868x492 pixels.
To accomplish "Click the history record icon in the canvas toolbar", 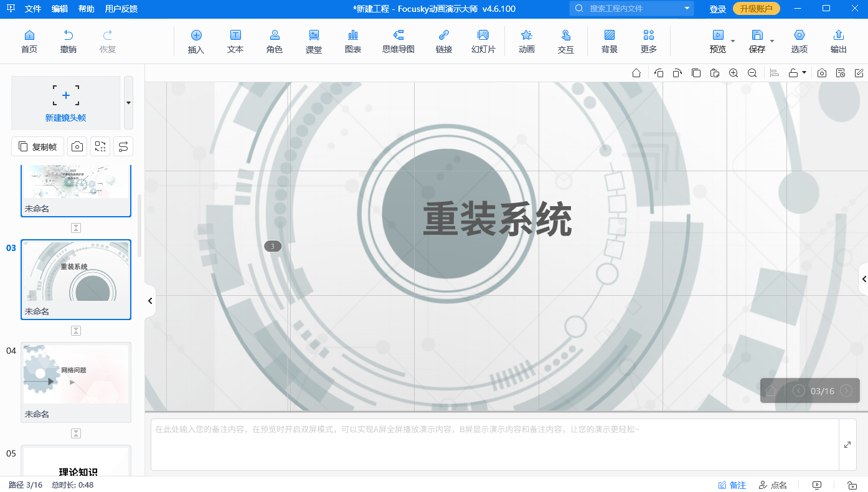I will (x=841, y=73).
